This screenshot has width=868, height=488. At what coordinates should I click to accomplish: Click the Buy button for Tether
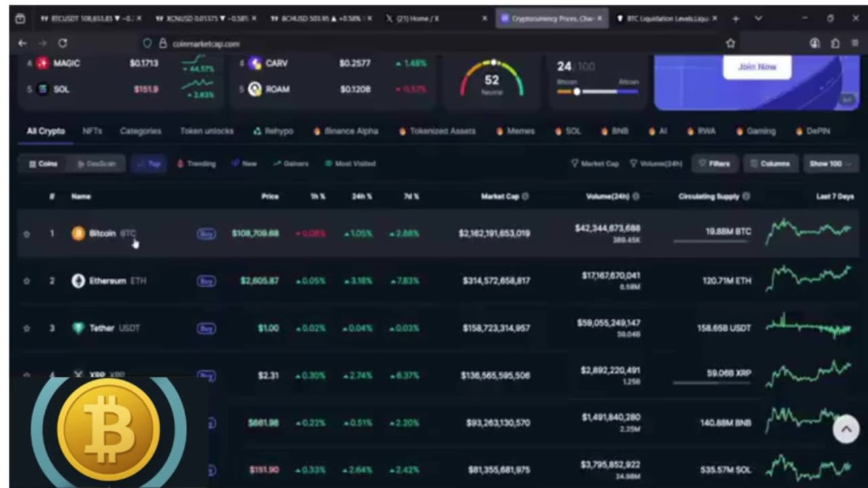click(206, 328)
